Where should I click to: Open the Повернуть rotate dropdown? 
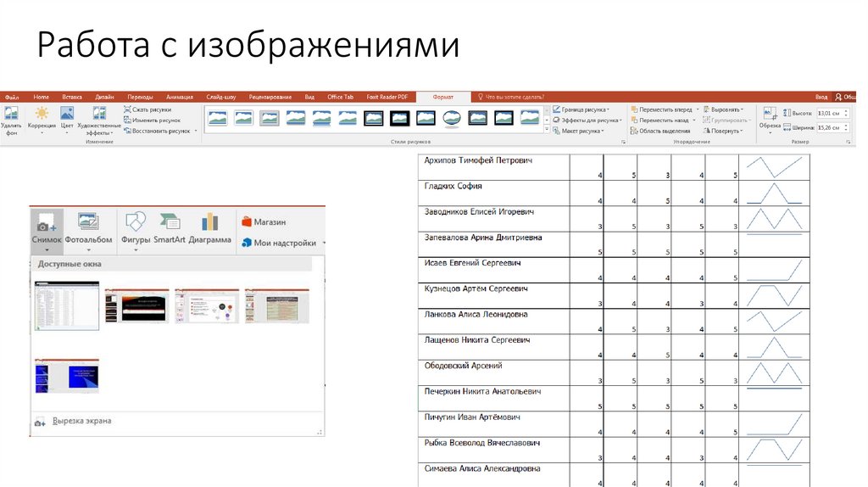(722, 131)
